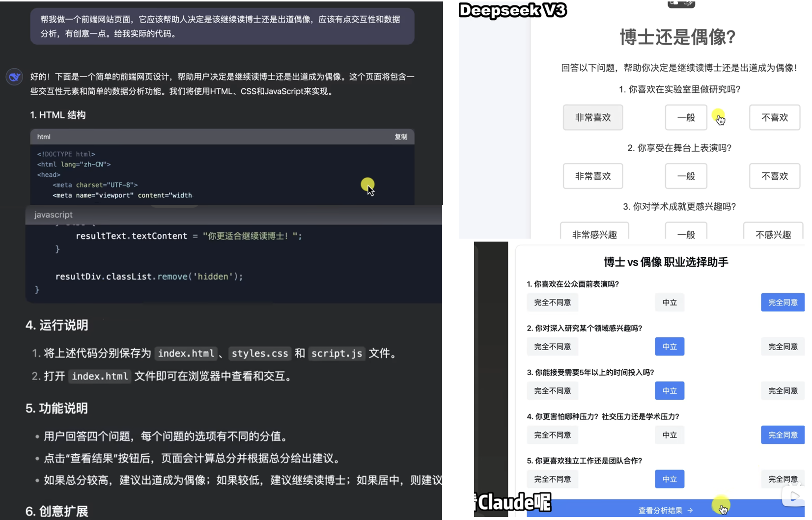
Task: Click the index.html code tag in step 1
Action: pyautogui.click(x=186, y=354)
